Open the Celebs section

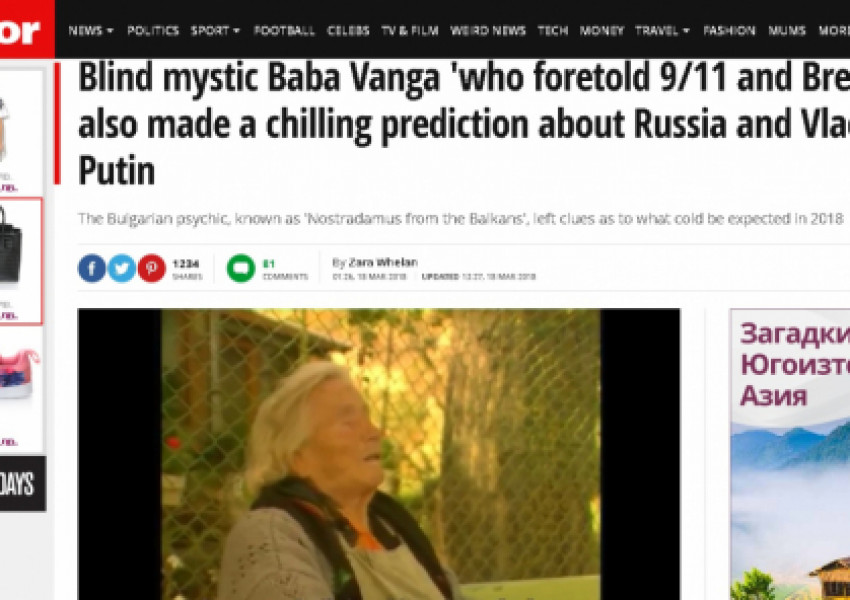348,31
